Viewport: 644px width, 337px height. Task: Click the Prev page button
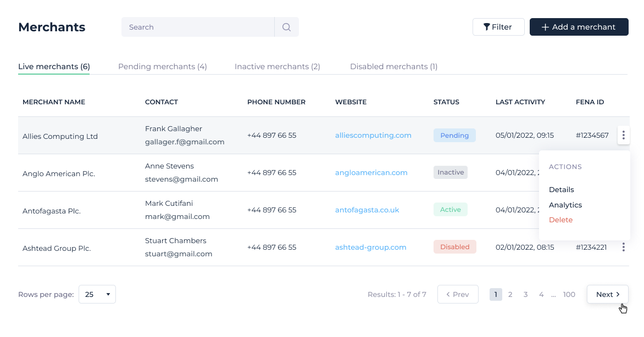pyautogui.click(x=457, y=294)
